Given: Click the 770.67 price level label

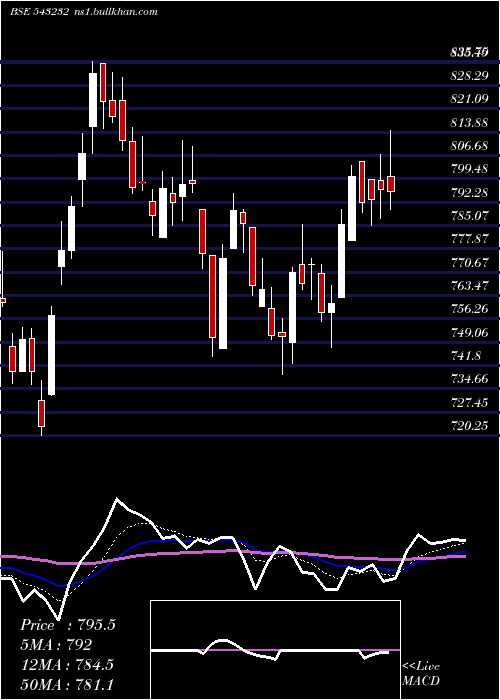Looking at the screenshot, I should [x=469, y=263].
